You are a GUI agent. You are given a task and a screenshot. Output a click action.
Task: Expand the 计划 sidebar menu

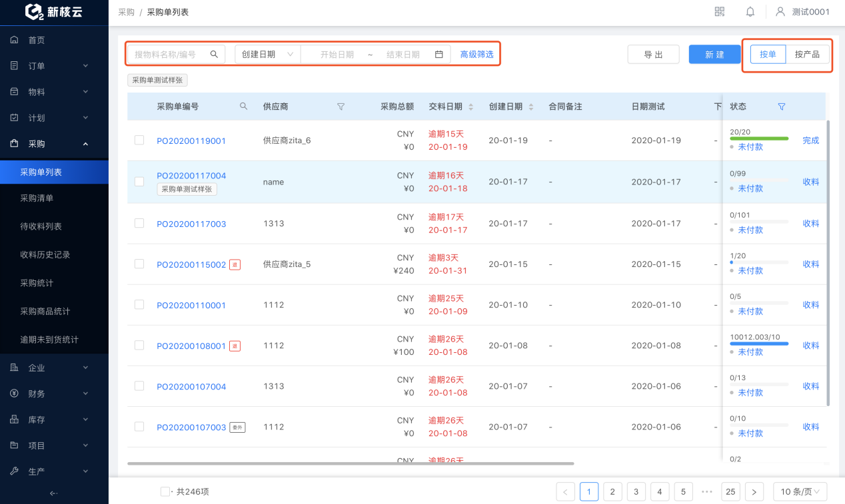click(x=85, y=118)
